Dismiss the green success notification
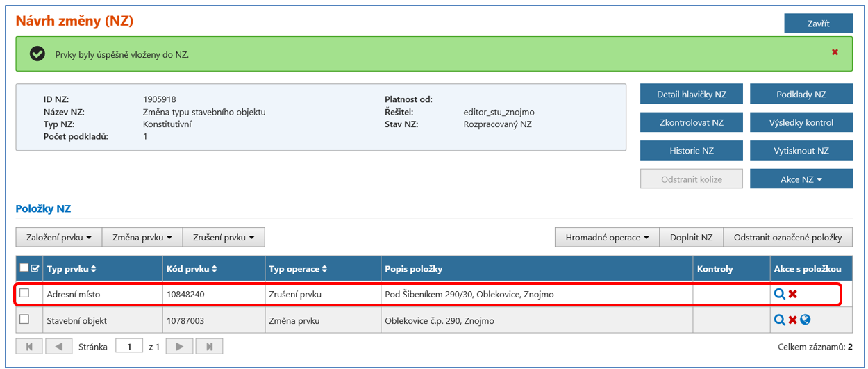The image size is (868, 369). 835,52
